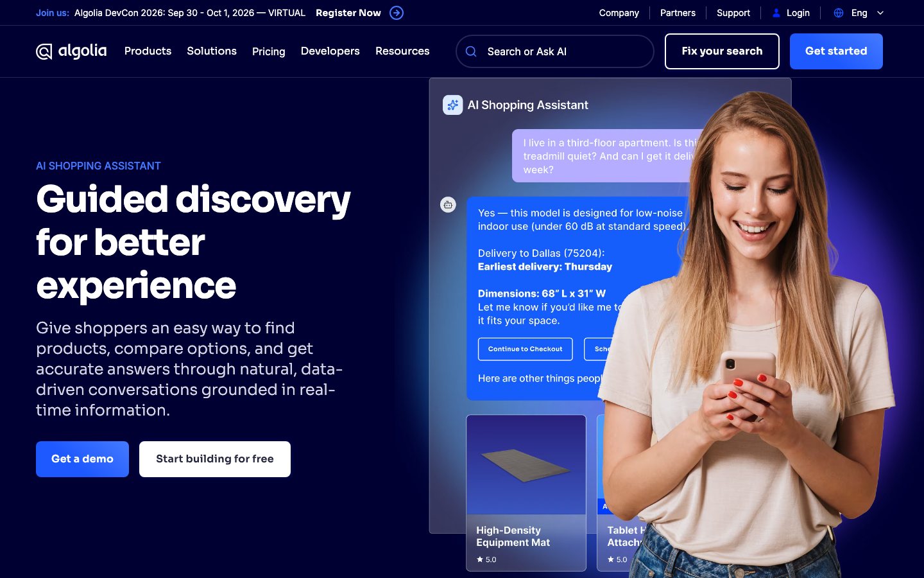The height and width of the screenshot is (578, 924).
Task: Click Start building for free button
Action: coord(215,459)
